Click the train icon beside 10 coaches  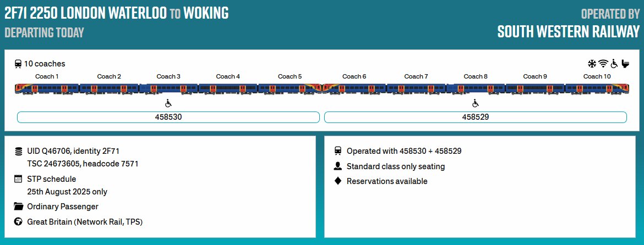coord(18,64)
